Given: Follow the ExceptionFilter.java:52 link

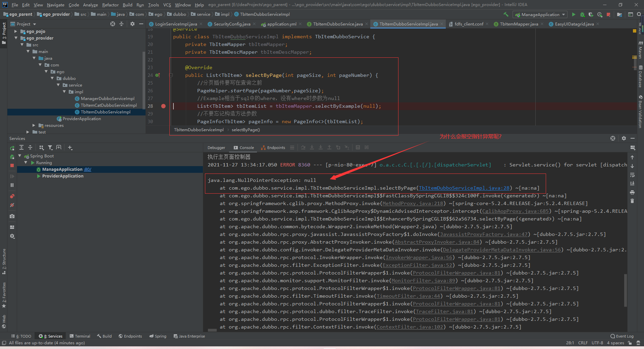Looking at the screenshot, I should [418, 265].
